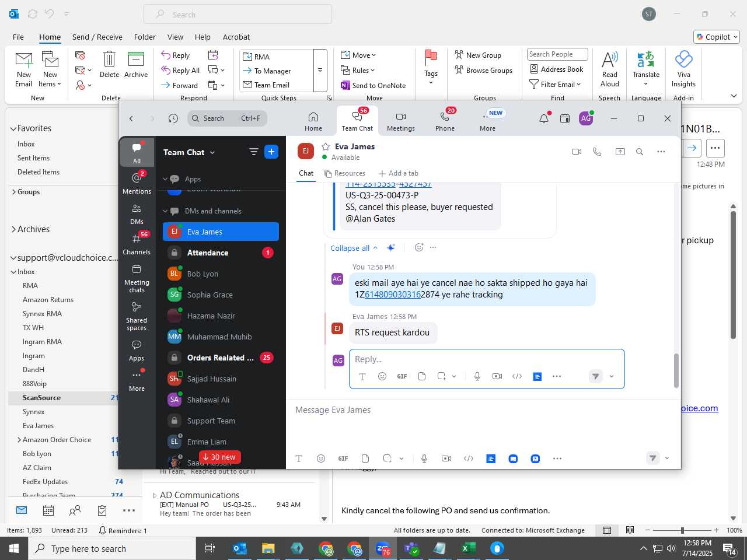This screenshot has width=747, height=560.
Task: Open the Zoom Home tab
Action: (x=313, y=121)
